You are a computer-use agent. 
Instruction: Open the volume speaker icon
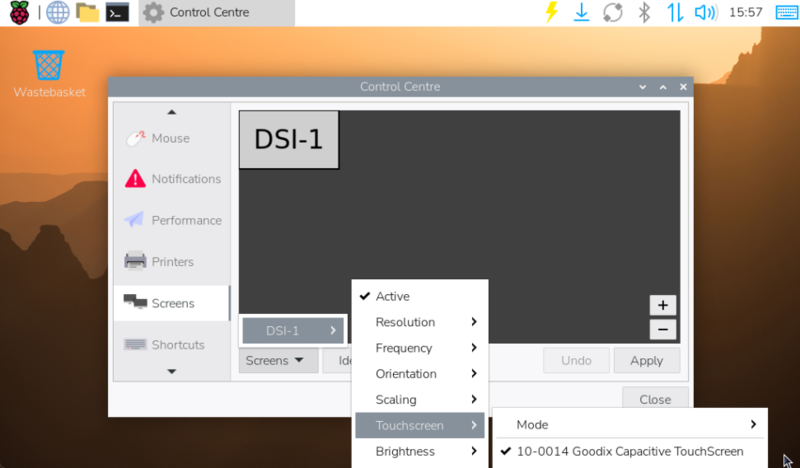point(706,12)
